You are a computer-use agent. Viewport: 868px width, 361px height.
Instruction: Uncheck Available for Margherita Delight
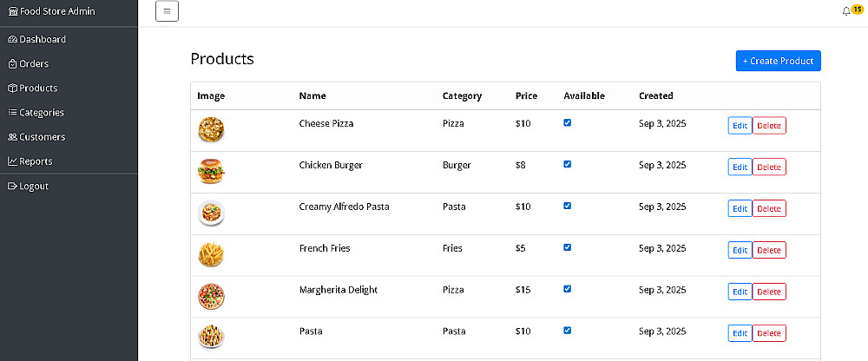[x=568, y=289]
